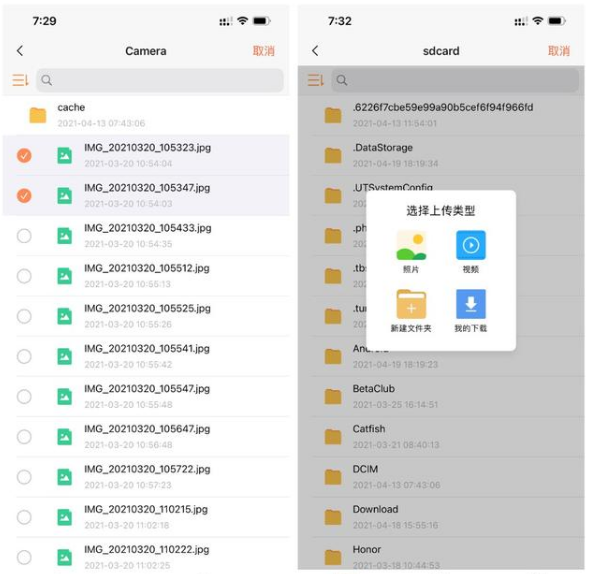Mark the IMG_20210320_105722.jpg selection circle
This screenshot has width=589, height=574.
pyautogui.click(x=24, y=477)
